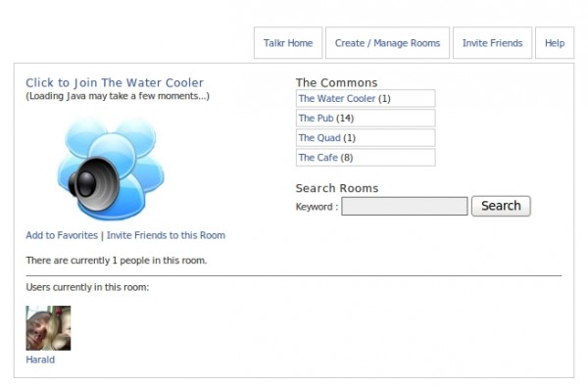The width and height of the screenshot is (588, 388).
Task: Click The Commons section heading
Action: (337, 82)
